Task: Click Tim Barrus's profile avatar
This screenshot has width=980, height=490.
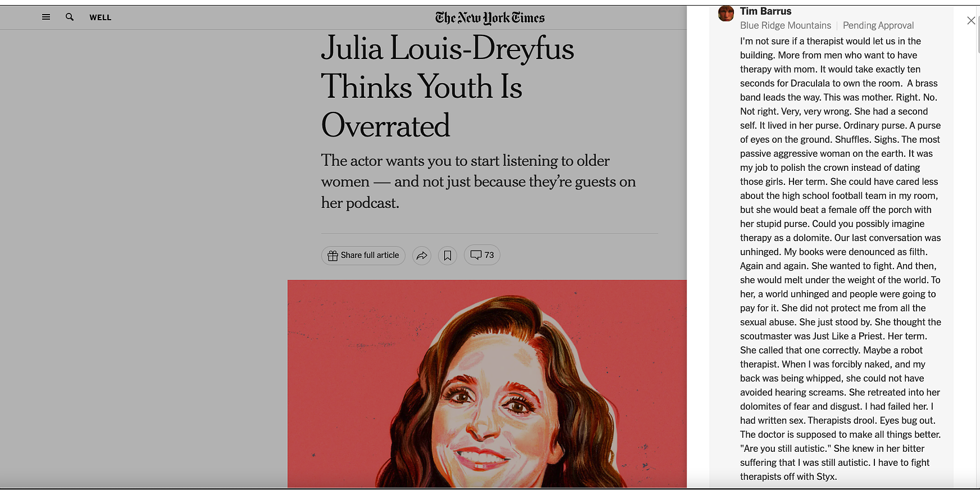Action: pyautogui.click(x=726, y=13)
